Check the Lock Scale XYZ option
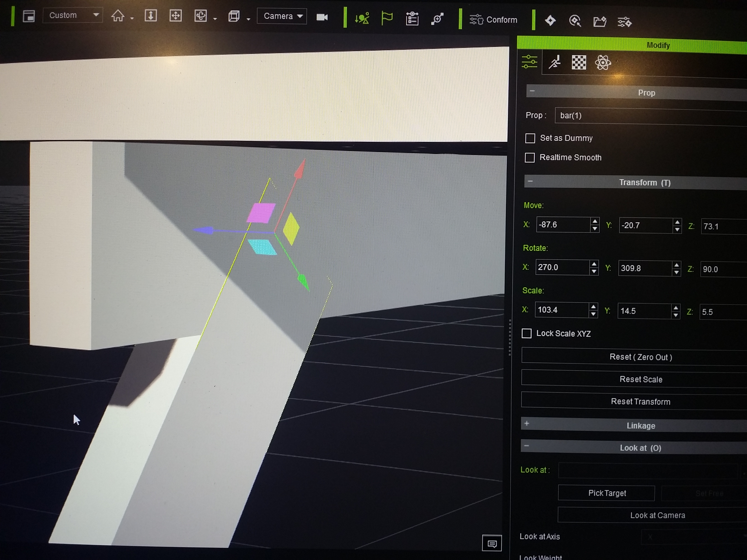This screenshot has height=560, width=747. [x=526, y=334]
